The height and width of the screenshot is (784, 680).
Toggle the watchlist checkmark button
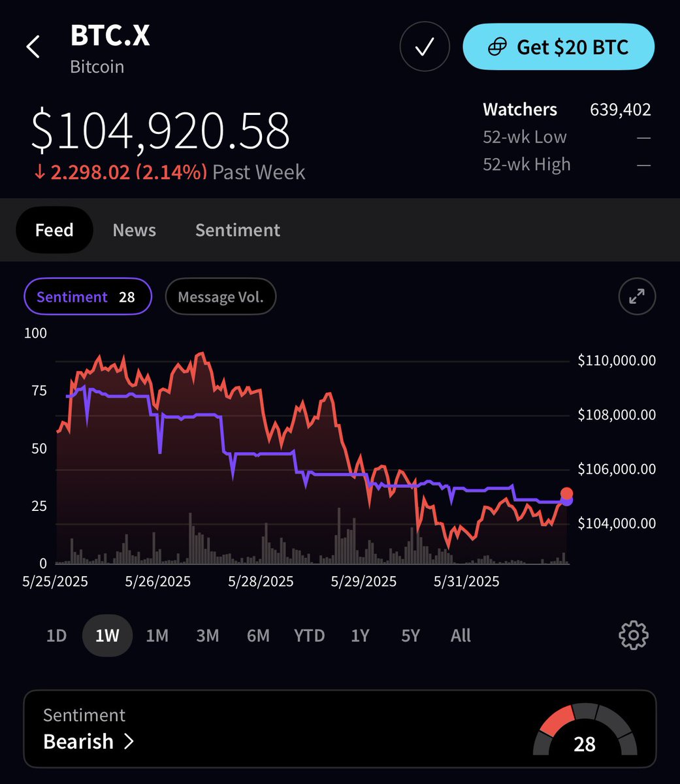coord(425,47)
